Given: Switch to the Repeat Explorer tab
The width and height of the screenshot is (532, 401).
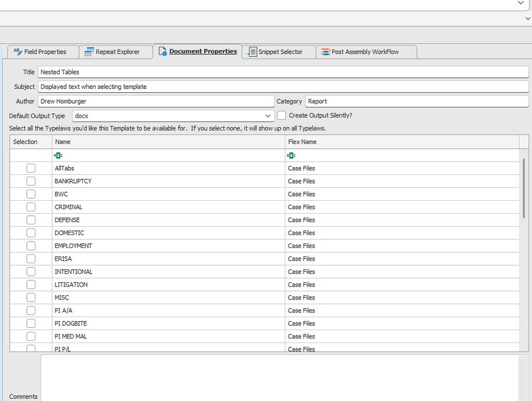Looking at the screenshot, I should click(116, 52).
